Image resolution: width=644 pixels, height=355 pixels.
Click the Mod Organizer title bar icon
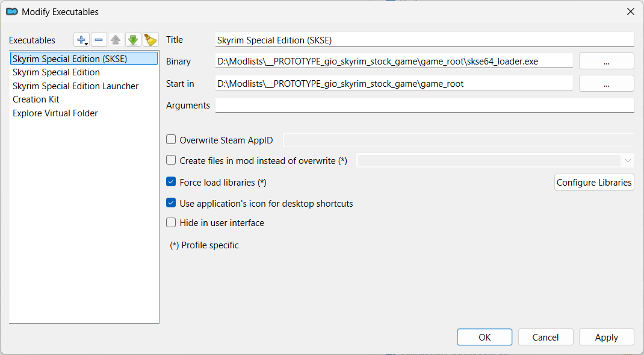tap(12, 11)
